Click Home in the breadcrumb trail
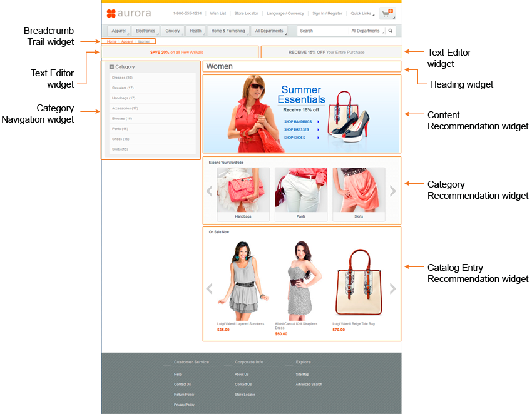 111,41
